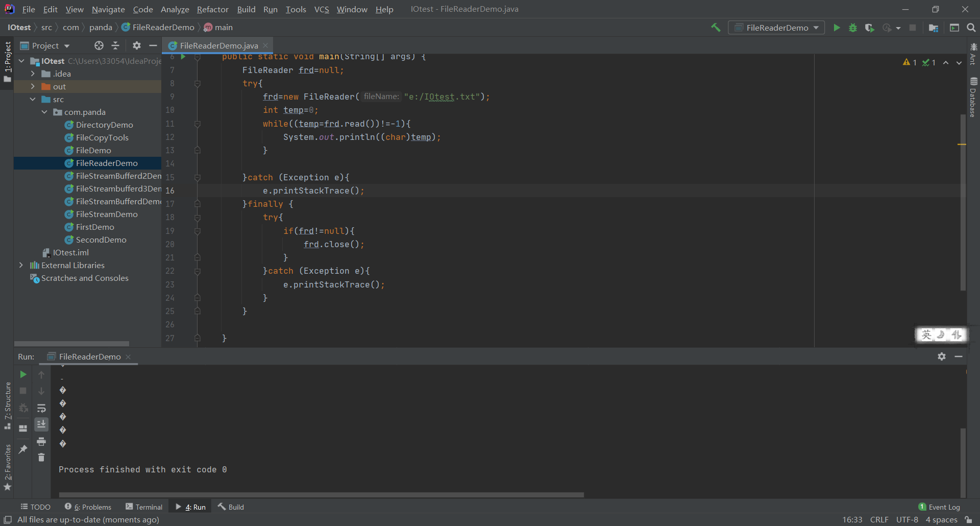Clear all console output trash icon
This screenshot has height=526, width=980.
[41, 458]
